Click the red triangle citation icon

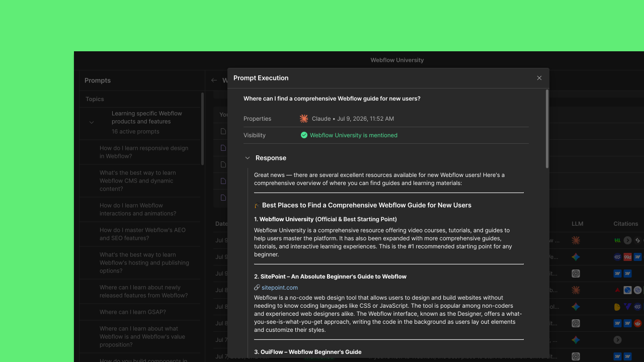coord(617,290)
